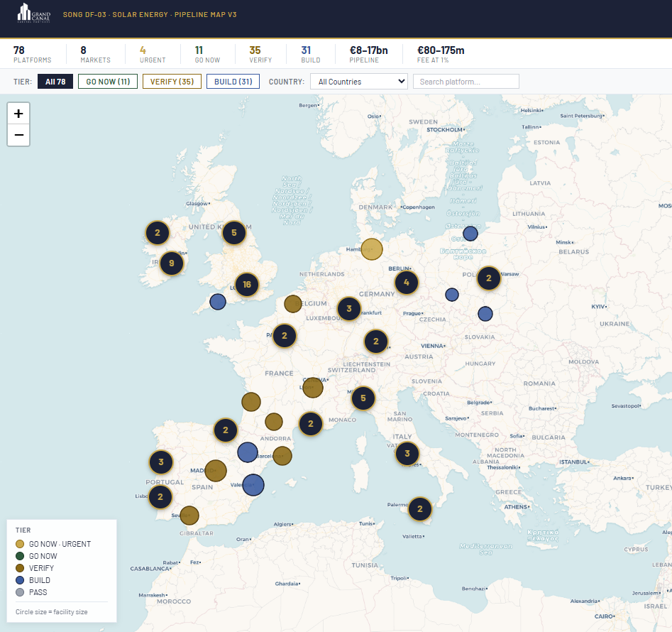Select the blue BUILD marker near Valencia
The height and width of the screenshot is (632, 672).
click(253, 486)
